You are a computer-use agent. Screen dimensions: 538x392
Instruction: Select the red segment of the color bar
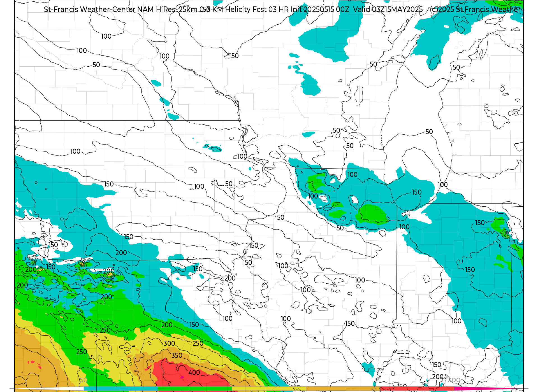(417, 388)
